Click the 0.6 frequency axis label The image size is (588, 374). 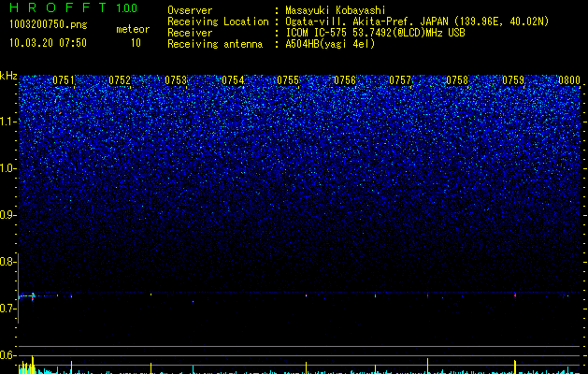coord(7,355)
